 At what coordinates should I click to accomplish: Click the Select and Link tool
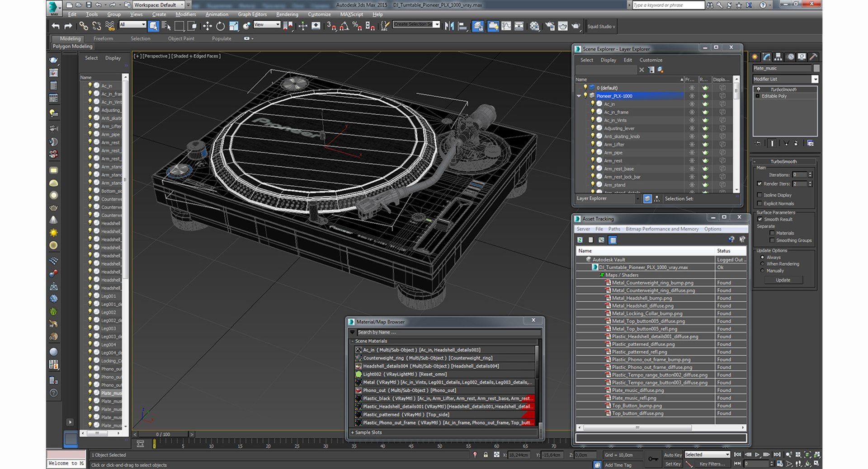pos(84,26)
